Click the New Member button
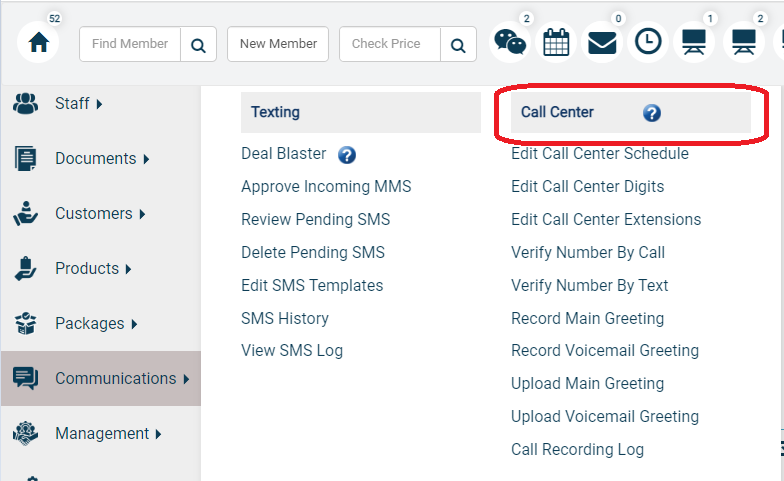The image size is (784, 481). [278, 44]
